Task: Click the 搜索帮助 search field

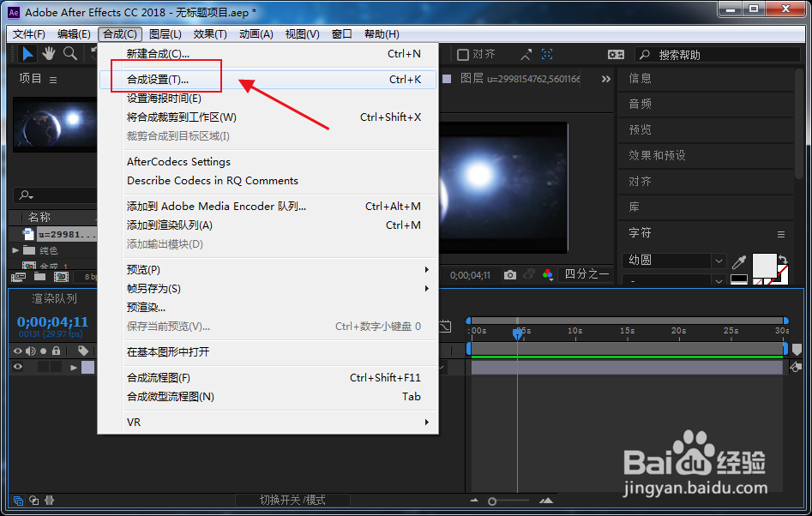Action: pyautogui.click(x=717, y=54)
